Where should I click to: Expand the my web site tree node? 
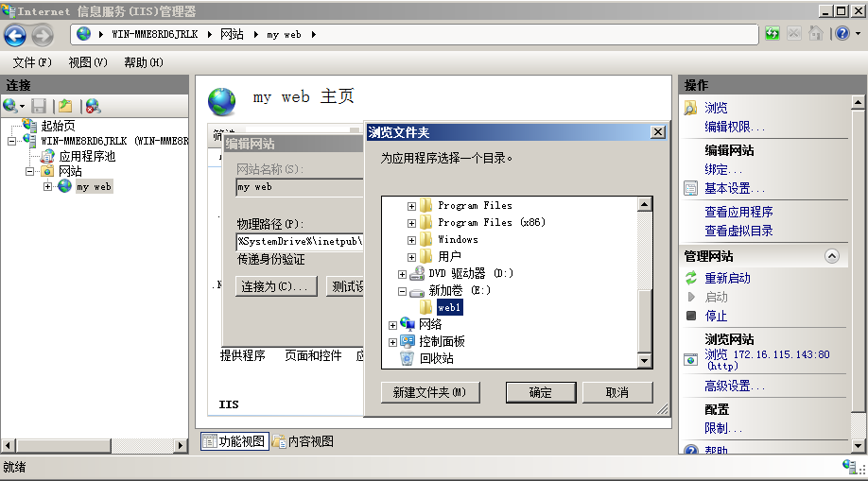coord(47,186)
